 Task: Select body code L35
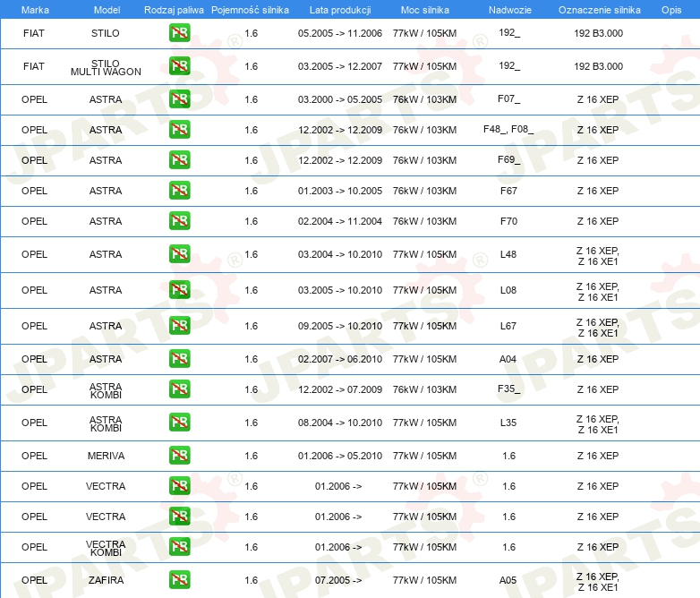pos(508,423)
